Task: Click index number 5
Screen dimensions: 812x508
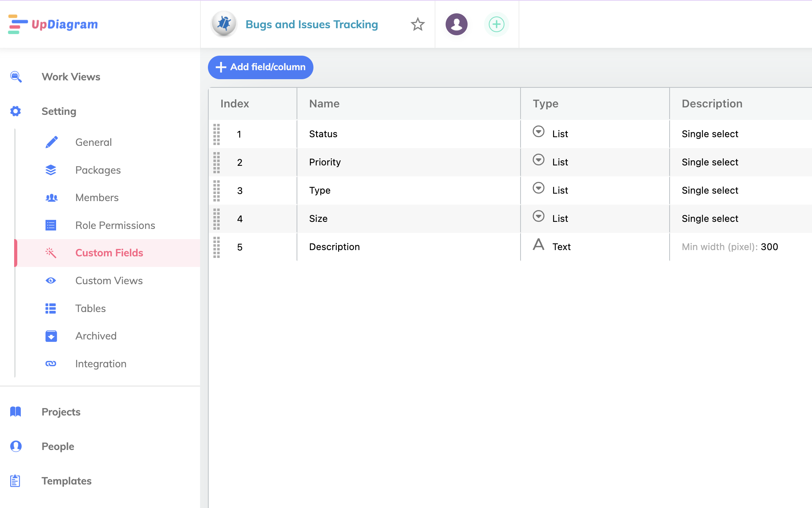Action: coord(240,247)
